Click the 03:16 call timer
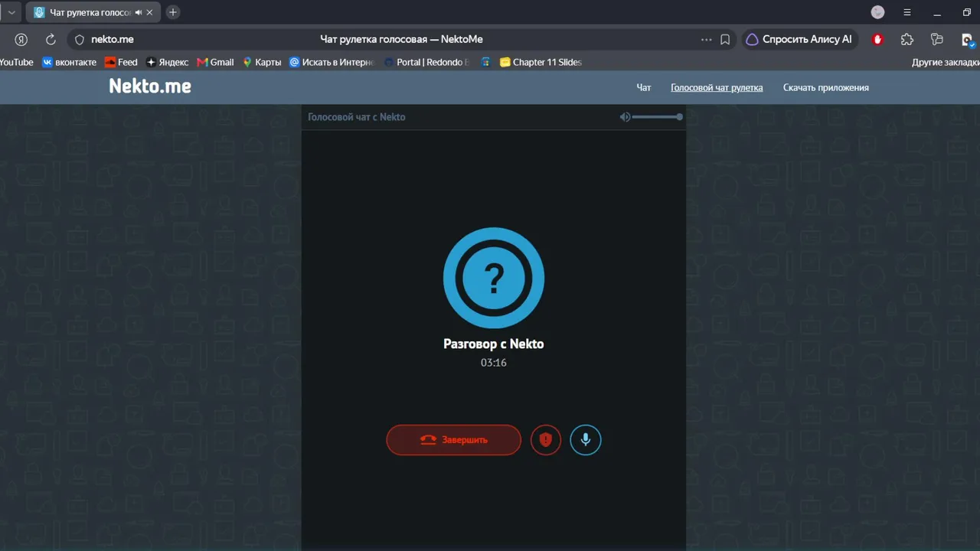The width and height of the screenshot is (980, 551). coord(494,363)
